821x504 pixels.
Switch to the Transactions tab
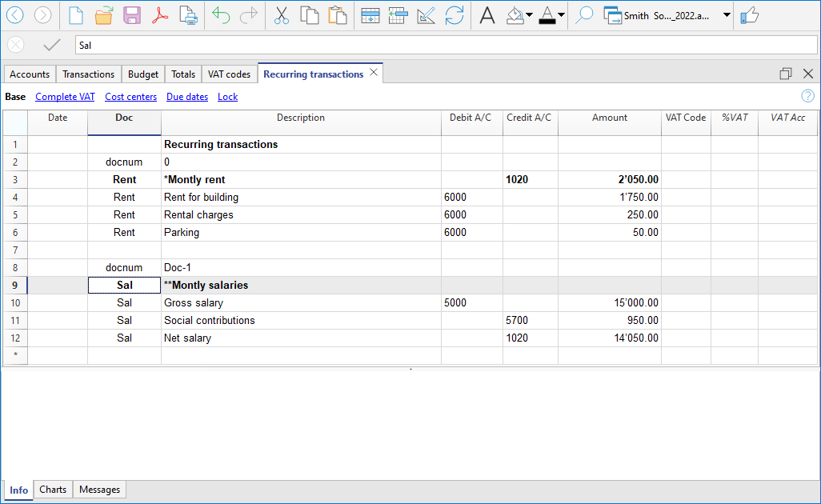pyautogui.click(x=88, y=74)
